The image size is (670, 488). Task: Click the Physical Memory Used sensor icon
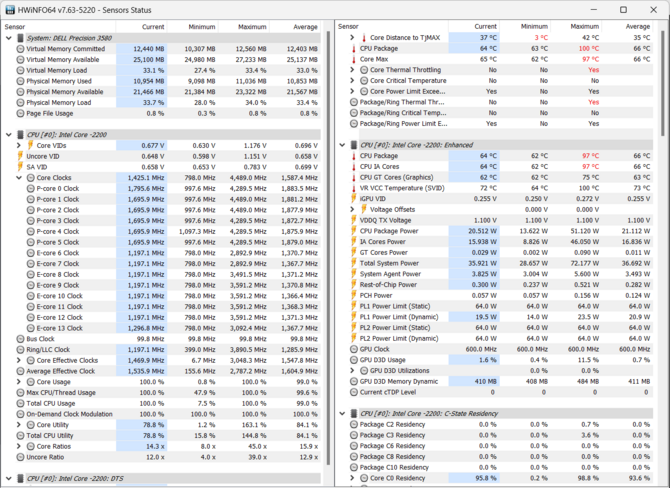[20, 81]
